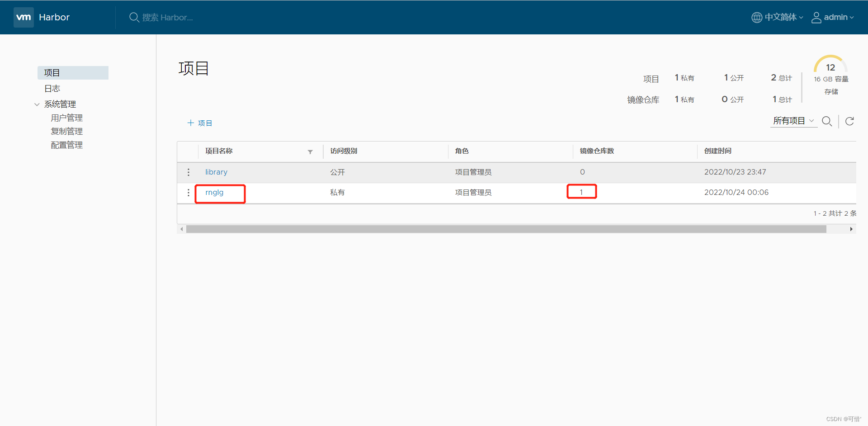
Task: Click the search magnifier in header
Action: pos(134,17)
